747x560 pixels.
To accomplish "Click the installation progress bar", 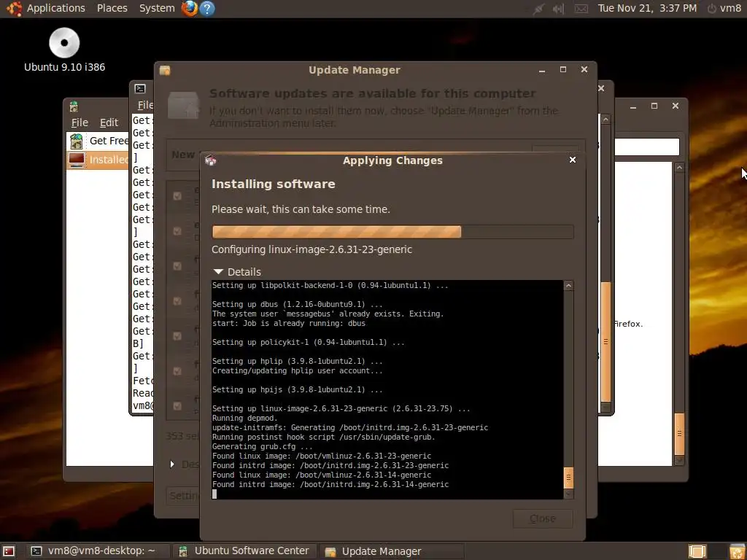I will (392, 232).
